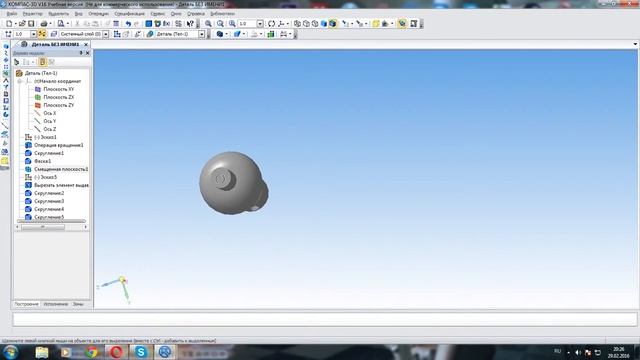Open Skype from the taskbar
The image size is (640, 360).
click(141, 351)
